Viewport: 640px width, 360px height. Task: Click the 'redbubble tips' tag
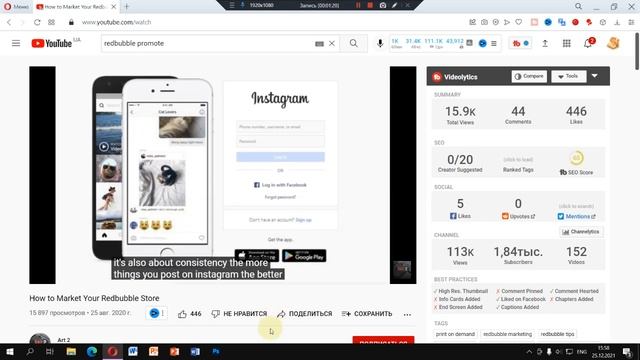[x=557, y=334]
